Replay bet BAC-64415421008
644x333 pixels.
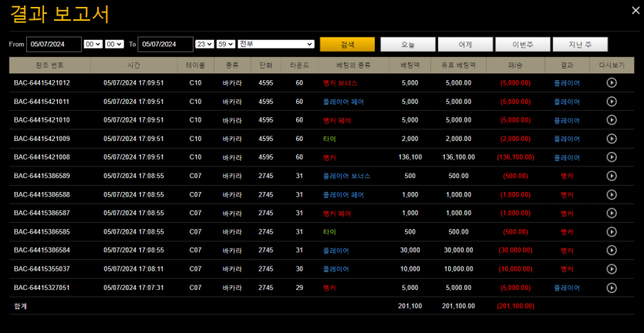coord(612,157)
